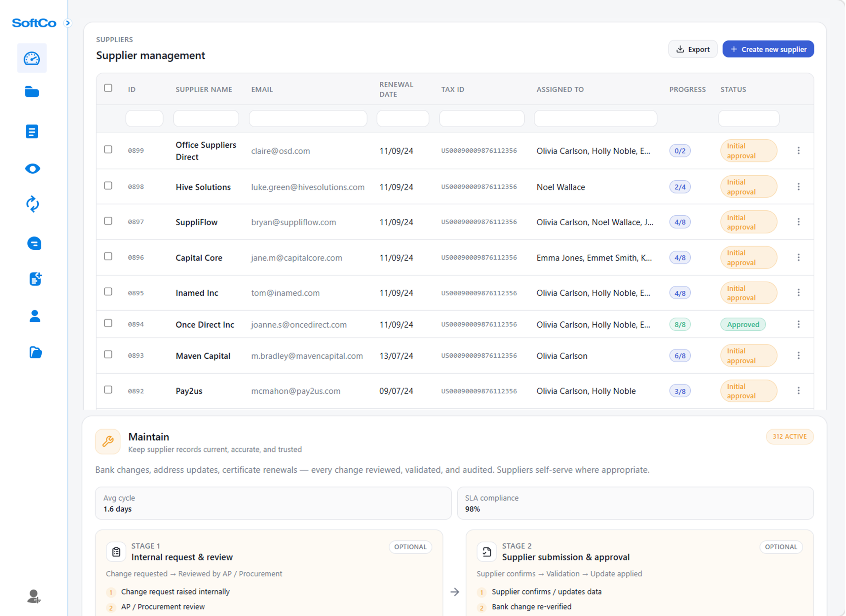Check the select-all checkbox in table header
The image size is (846, 616).
108,88
